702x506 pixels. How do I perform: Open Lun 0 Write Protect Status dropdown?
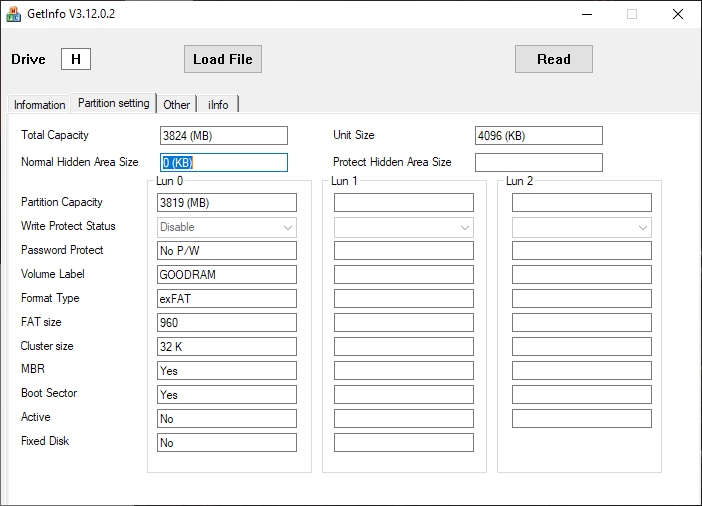pos(227,227)
